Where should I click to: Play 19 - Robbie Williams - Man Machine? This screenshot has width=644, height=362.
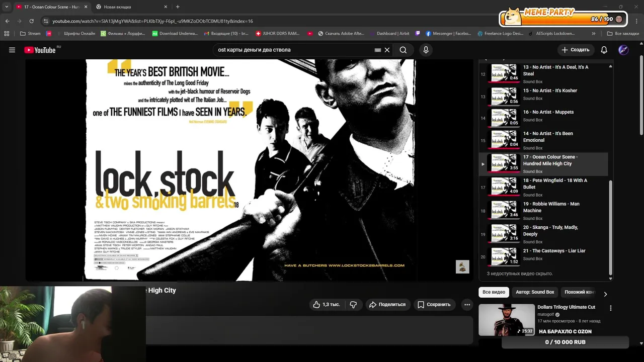click(x=543, y=211)
